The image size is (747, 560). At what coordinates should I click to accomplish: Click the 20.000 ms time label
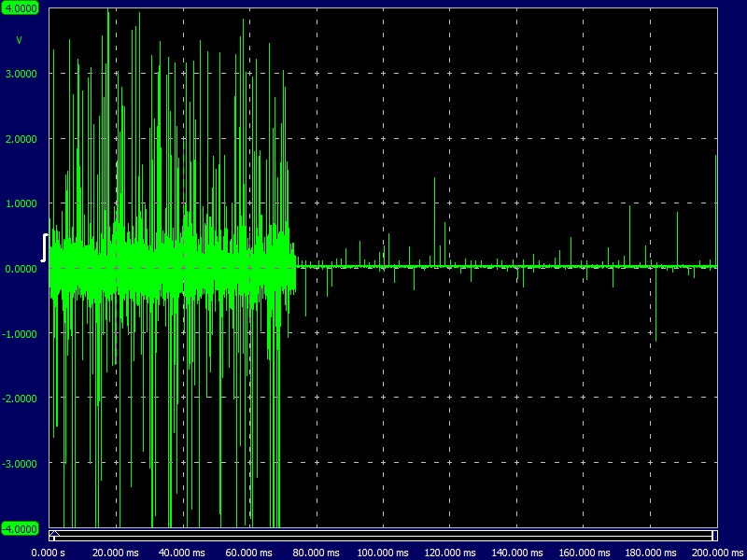[x=115, y=553]
